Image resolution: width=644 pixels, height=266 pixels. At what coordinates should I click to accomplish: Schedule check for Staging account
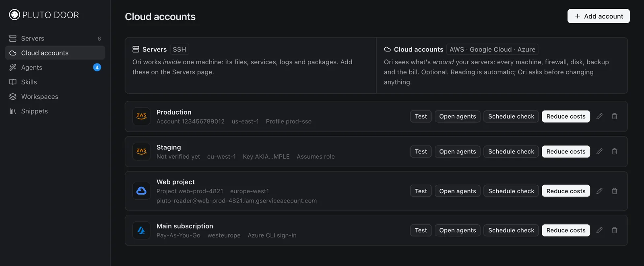(x=511, y=151)
